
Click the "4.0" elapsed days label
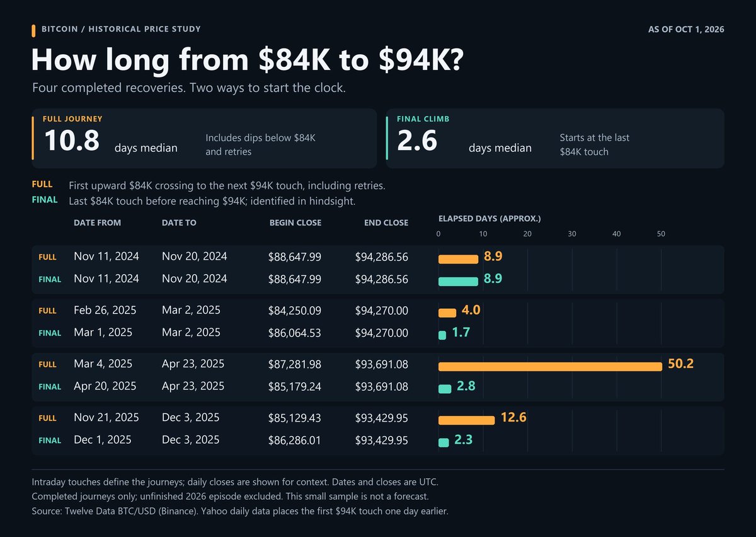click(471, 310)
